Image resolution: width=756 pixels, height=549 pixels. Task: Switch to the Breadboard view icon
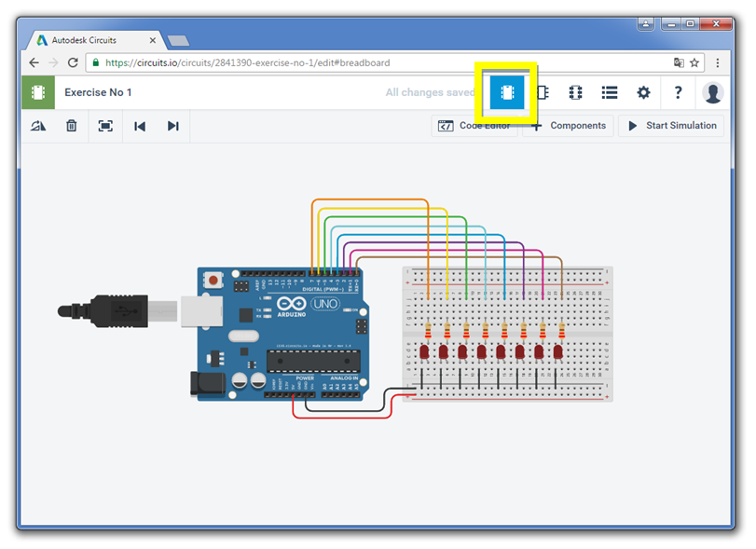pyautogui.click(x=507, y=92)
